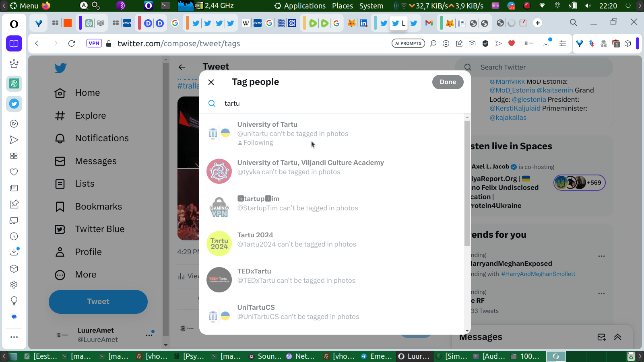Expand the Messages drawer

tap(617, 337)
